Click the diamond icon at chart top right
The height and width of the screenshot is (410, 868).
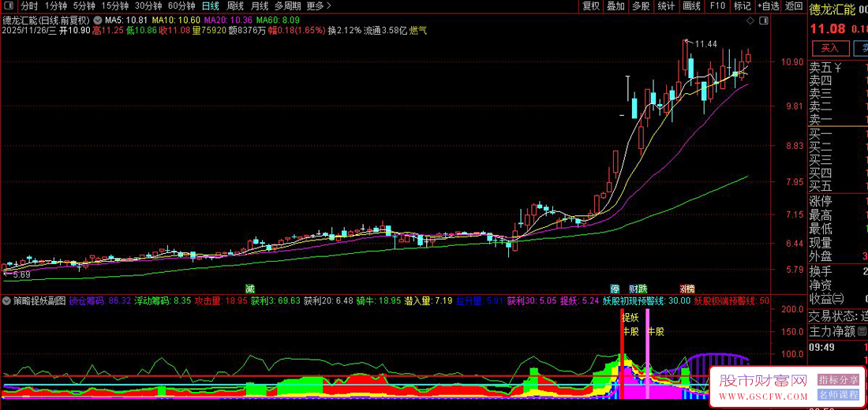750,21
